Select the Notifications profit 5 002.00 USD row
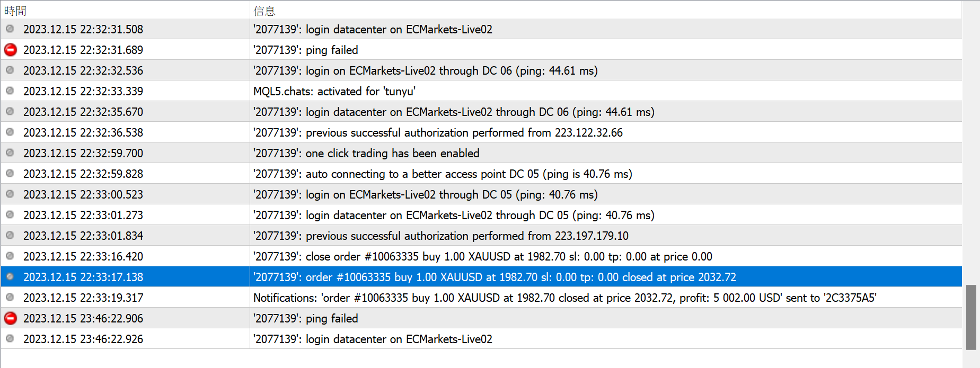 (x=564, y=298)
